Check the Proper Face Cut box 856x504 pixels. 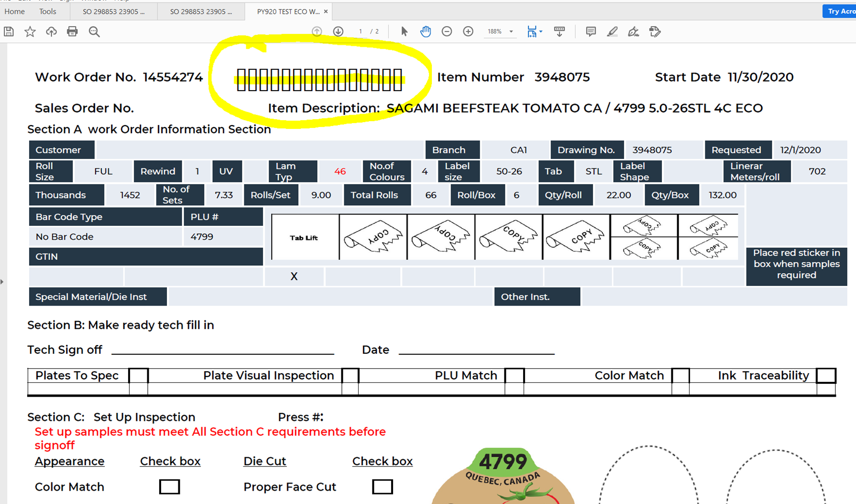click(x=382, y=487)
